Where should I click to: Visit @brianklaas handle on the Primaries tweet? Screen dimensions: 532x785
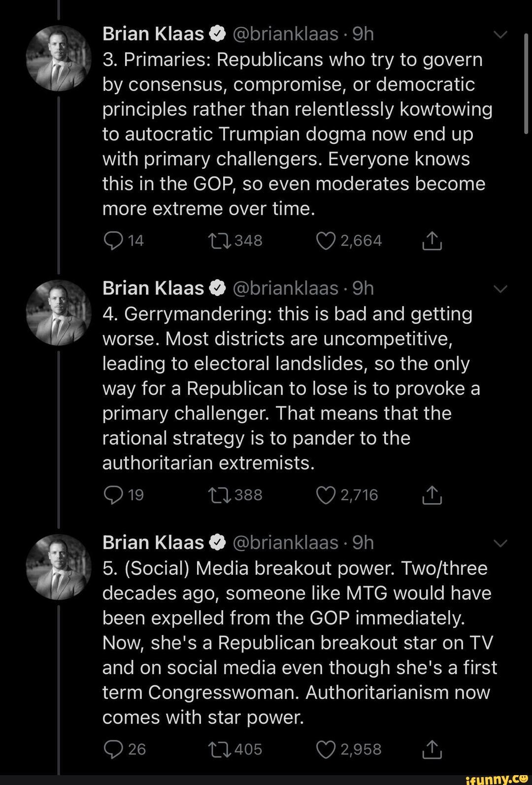click(x=285, y=34)
